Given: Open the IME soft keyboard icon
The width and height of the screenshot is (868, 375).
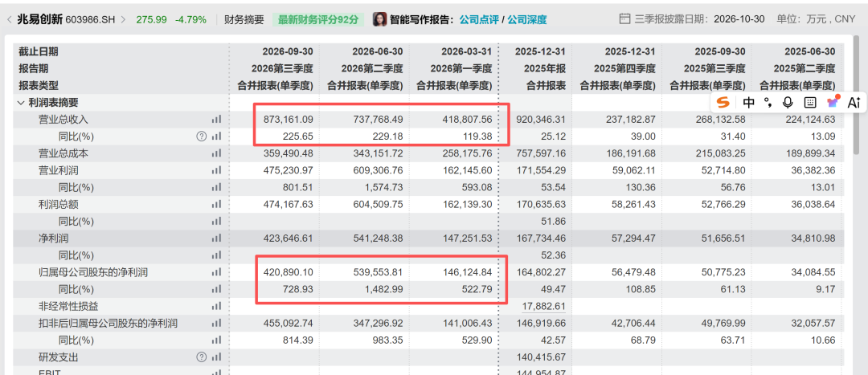Looking at the screenshot, I should click(809, 102).
